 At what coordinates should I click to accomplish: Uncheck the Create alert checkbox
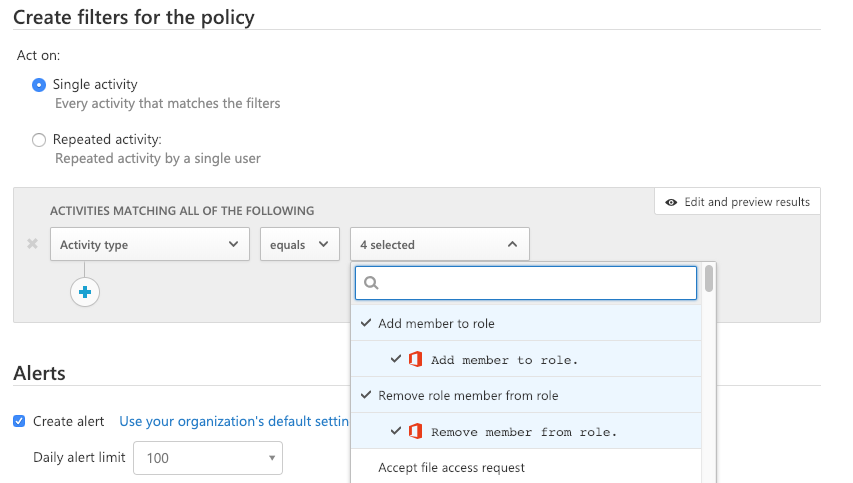(19, 422)
